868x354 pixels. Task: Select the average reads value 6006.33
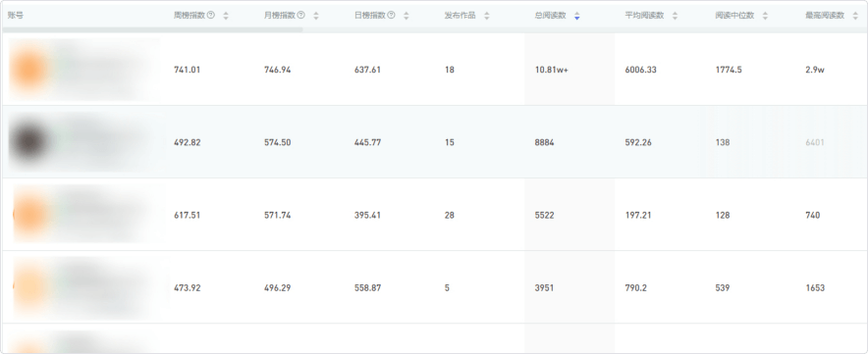click(640, 70)
